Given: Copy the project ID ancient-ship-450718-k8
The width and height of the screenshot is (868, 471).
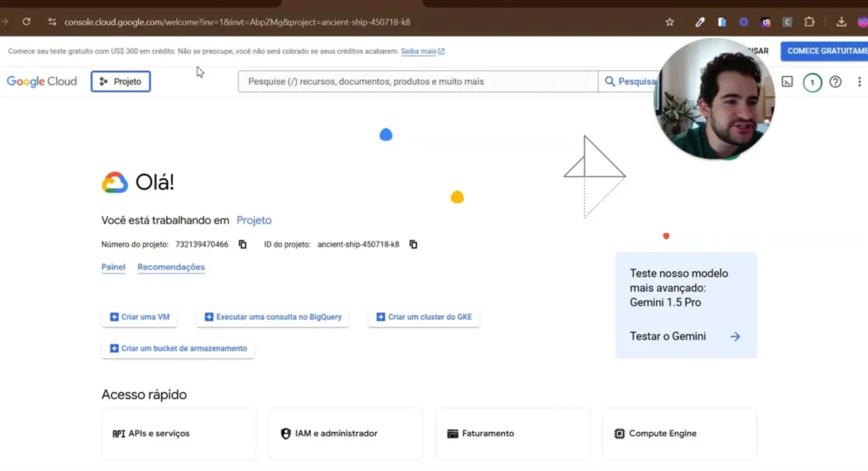Looking at the screenshot, I should pos(413,244).
